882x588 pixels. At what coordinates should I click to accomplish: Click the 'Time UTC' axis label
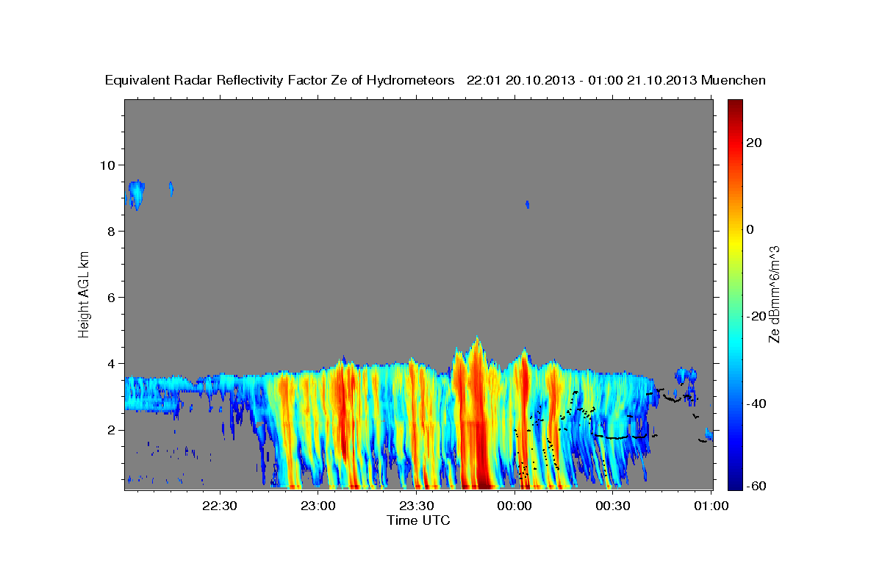tap(418, 520)
